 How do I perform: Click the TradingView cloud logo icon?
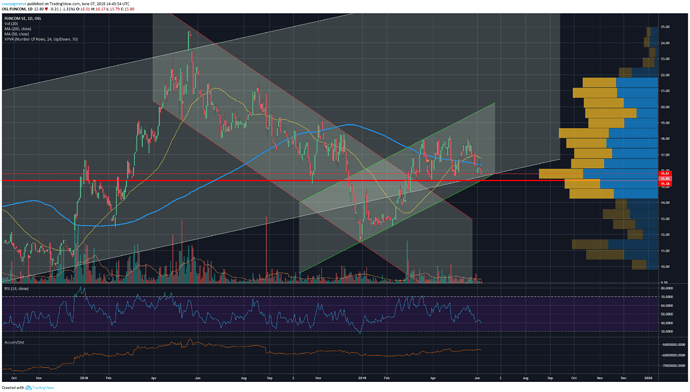tap(29, 388)
